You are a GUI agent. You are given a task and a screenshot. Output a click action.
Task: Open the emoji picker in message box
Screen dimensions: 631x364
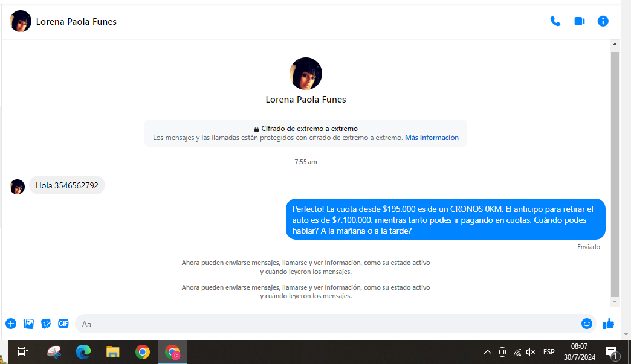click(586, 324)
